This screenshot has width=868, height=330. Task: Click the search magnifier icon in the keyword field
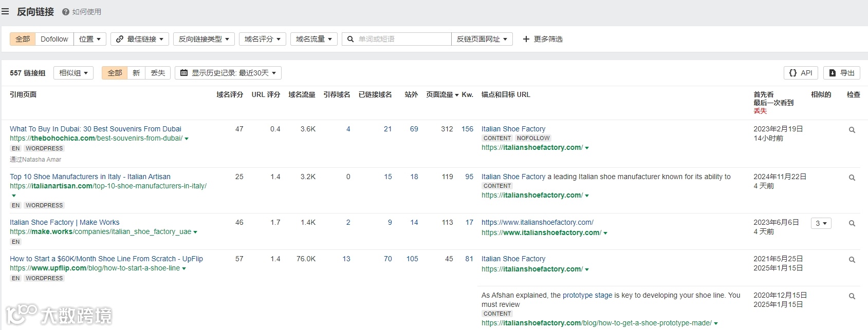(x=350, y=39)
